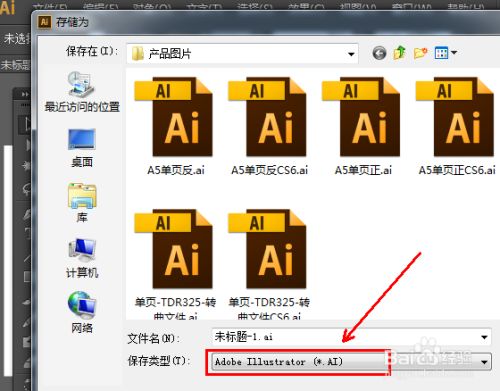Open the view menu icon
This screenshot has height=391, width=500.
pos(445,53)
